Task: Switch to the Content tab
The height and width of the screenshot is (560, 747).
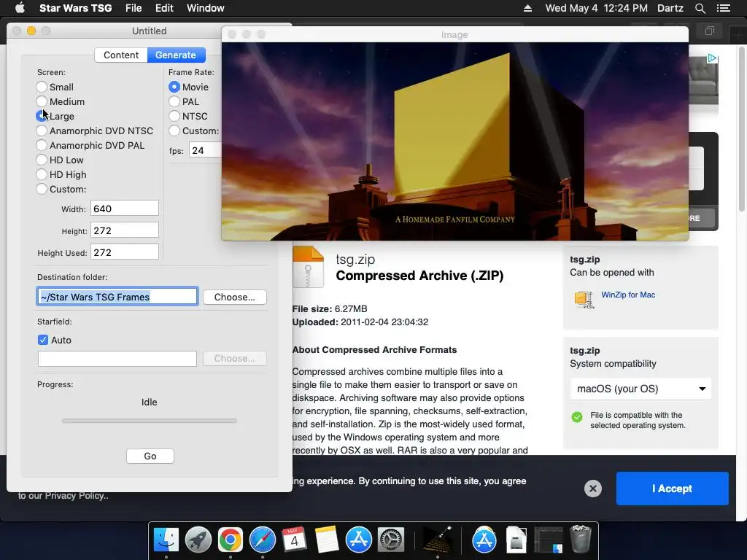Action: [x=121, y=55]
